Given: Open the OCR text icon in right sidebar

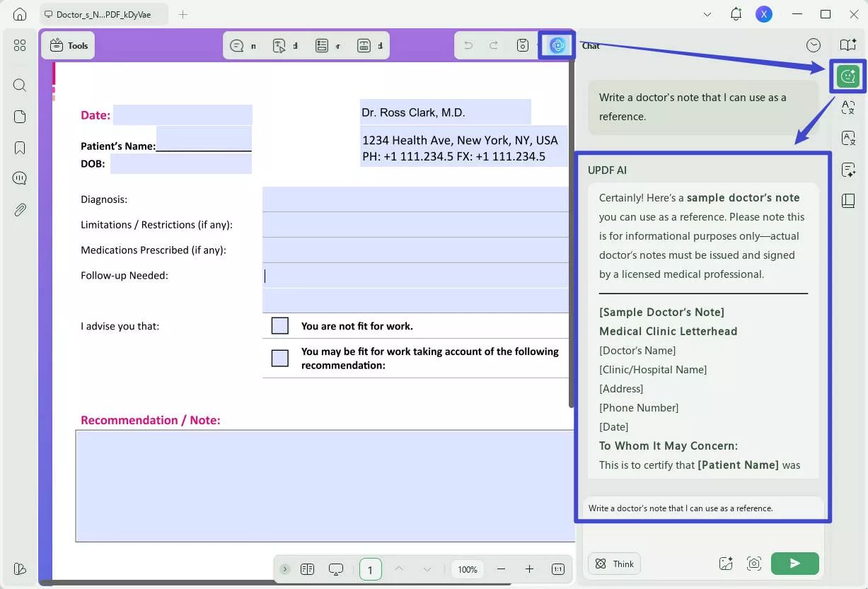Looking at the screenshot, I should 848,139.
